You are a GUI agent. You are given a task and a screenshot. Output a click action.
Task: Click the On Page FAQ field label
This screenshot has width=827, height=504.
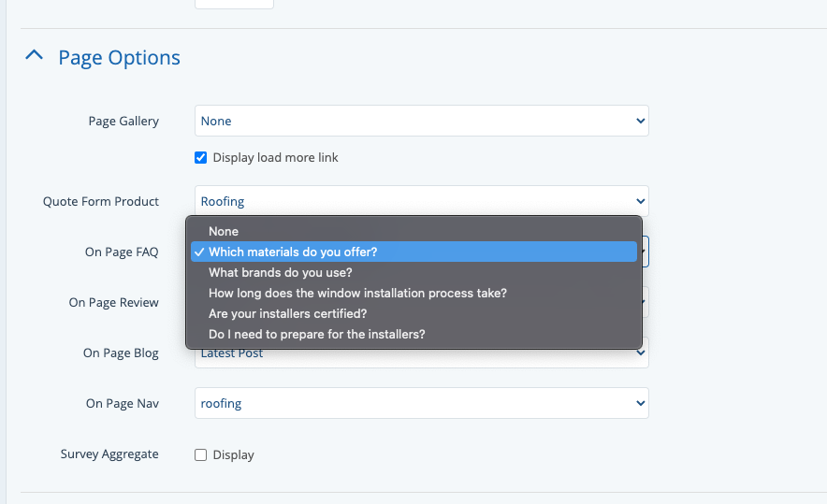point(122,252)
